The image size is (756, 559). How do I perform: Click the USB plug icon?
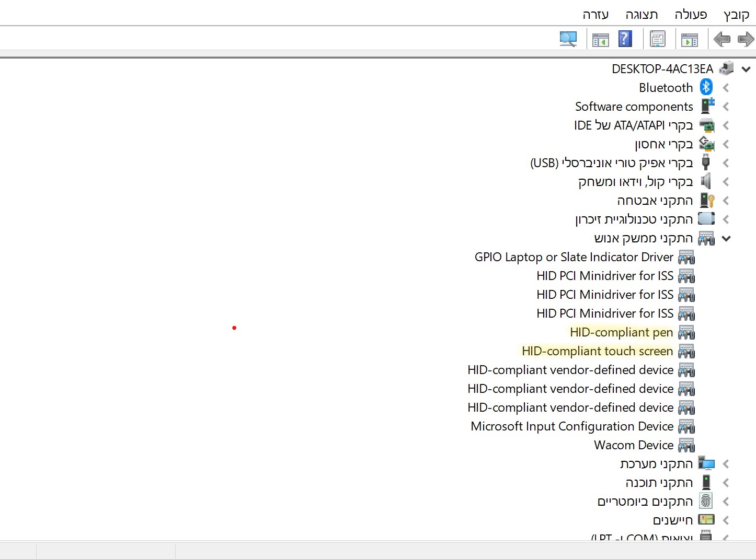click(x=706, y=162)
